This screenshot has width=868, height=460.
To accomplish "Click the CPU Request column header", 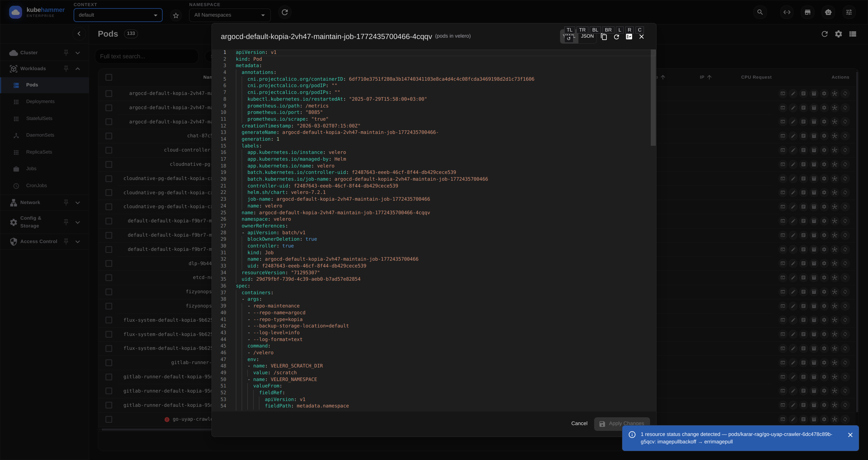I will click(x=756, y=77).
